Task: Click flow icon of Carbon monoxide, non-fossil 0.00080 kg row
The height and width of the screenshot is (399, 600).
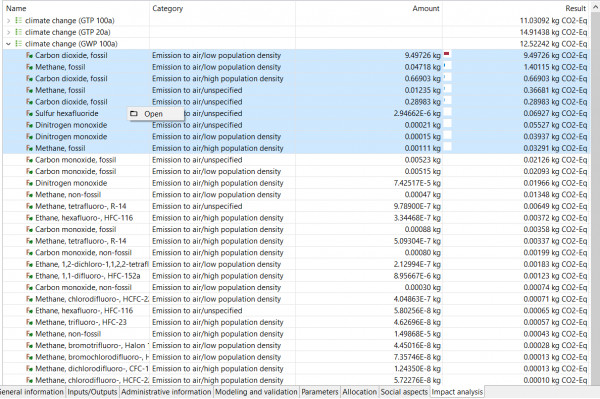Action: coord(29,253)
